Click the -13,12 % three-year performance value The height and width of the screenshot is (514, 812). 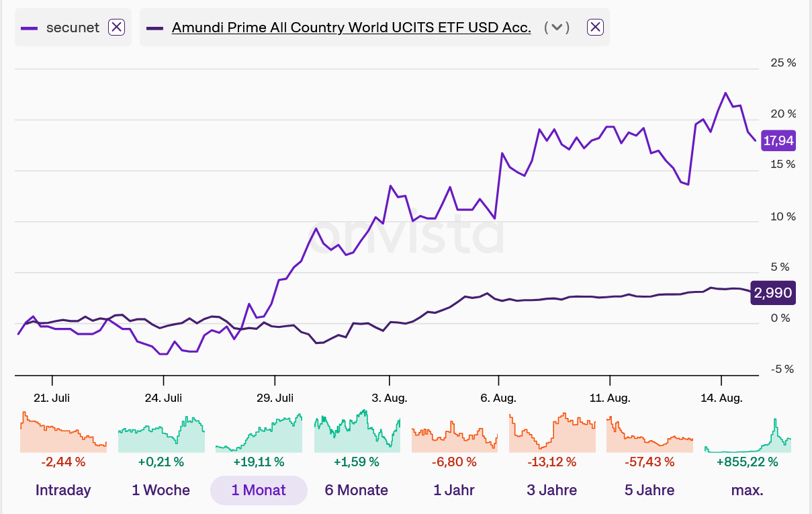[552, 462]
